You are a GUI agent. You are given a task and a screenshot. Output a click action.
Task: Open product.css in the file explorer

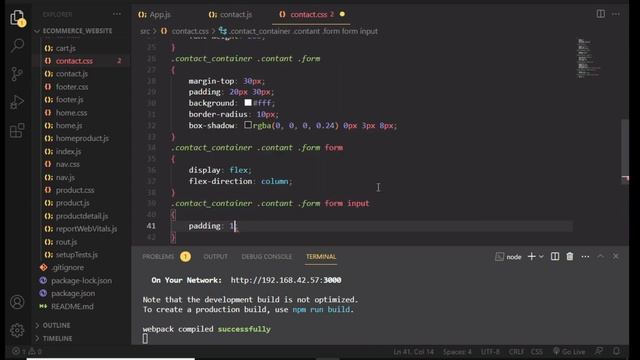point(75,190)
